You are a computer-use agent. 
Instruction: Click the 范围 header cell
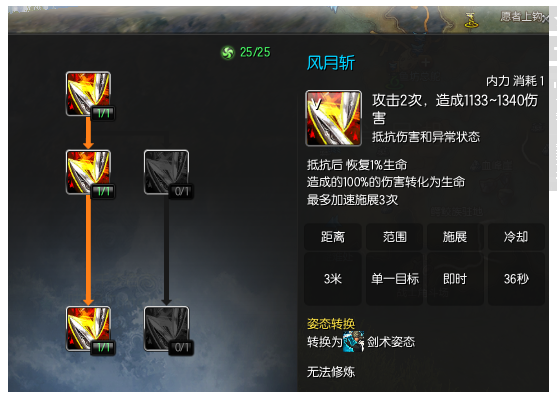click(x=394, y=237)
